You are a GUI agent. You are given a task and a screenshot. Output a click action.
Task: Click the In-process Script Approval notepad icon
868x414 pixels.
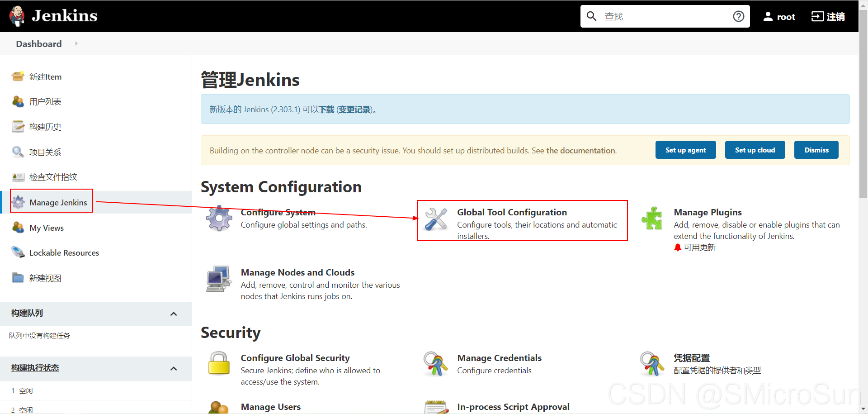(x=436, y=407)
